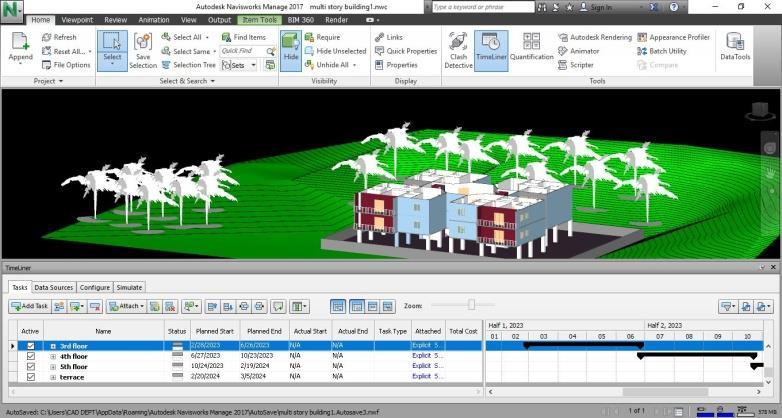782x418 pixels.
Task: Open Find Items
Action: tap(243, 37)
